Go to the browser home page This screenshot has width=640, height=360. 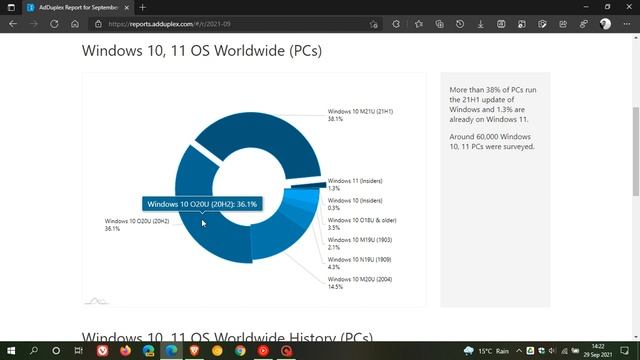pyautogui.click(x=75, y=24)
